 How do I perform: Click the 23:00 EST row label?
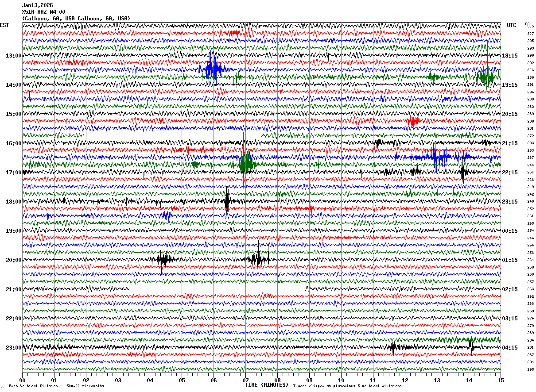click(14, 348)
